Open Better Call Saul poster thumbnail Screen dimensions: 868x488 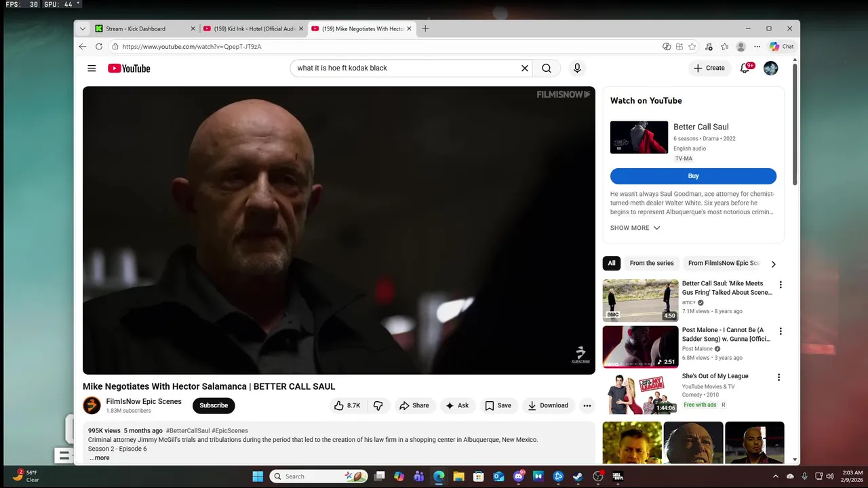point(639,138)
